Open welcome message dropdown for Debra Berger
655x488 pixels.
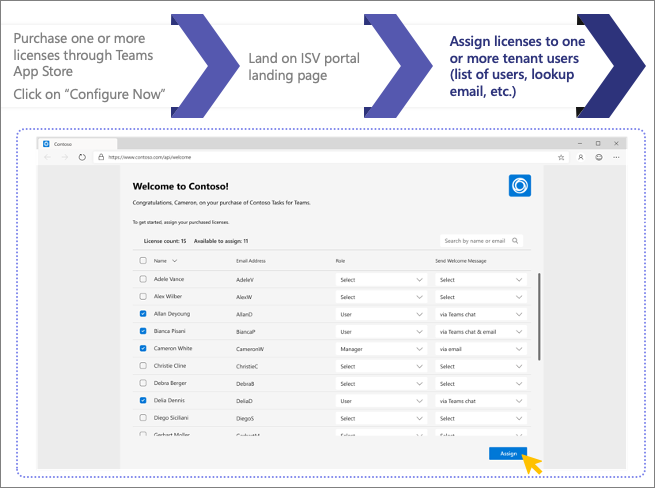pos(481,384)
